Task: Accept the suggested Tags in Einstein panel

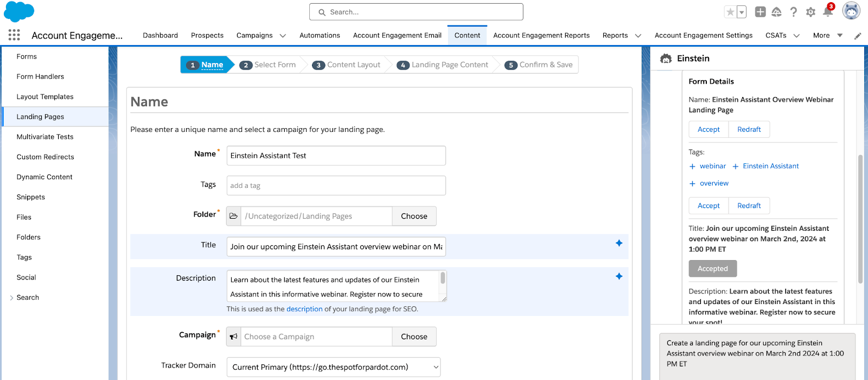Action: (x=709, y=206)
